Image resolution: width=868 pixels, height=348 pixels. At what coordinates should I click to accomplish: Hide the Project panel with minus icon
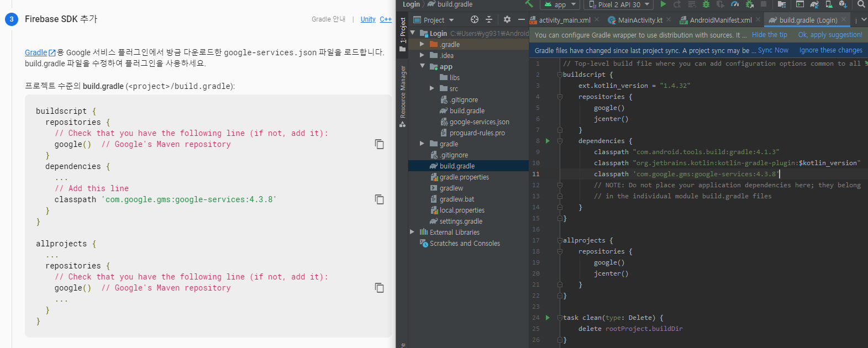tap(521, 19)
